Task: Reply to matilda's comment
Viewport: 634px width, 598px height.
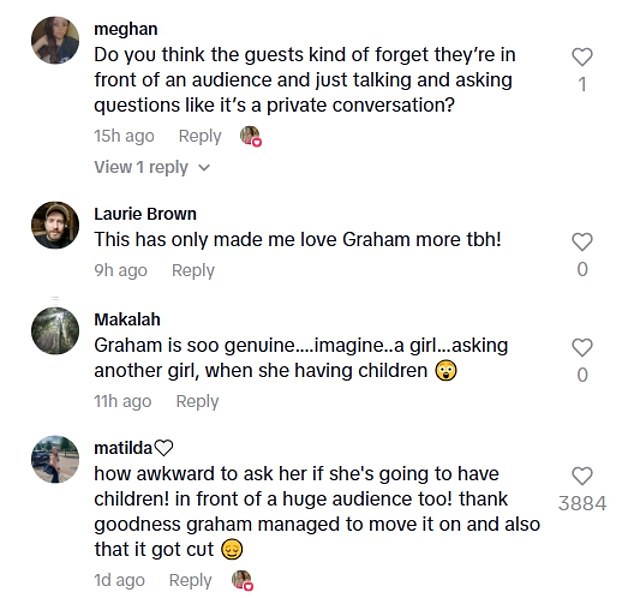Action: click(x=190, y=580)
